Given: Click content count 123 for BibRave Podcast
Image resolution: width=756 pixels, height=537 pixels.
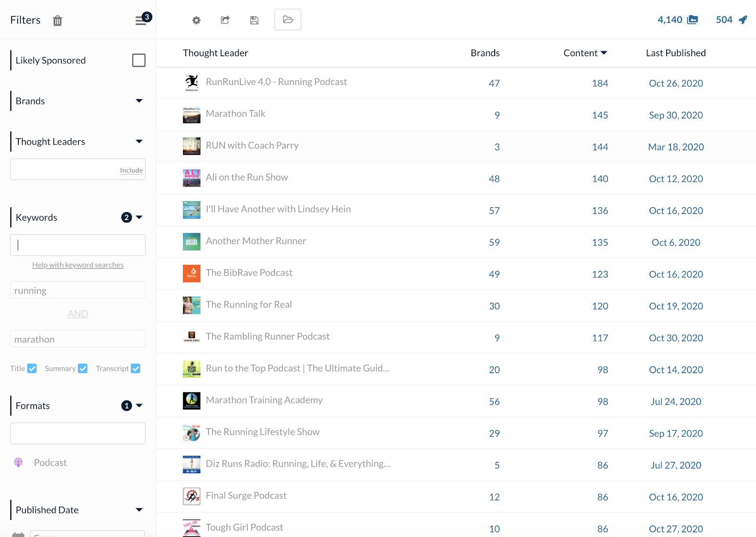Looking at the screenshot, I should point(600,274).
